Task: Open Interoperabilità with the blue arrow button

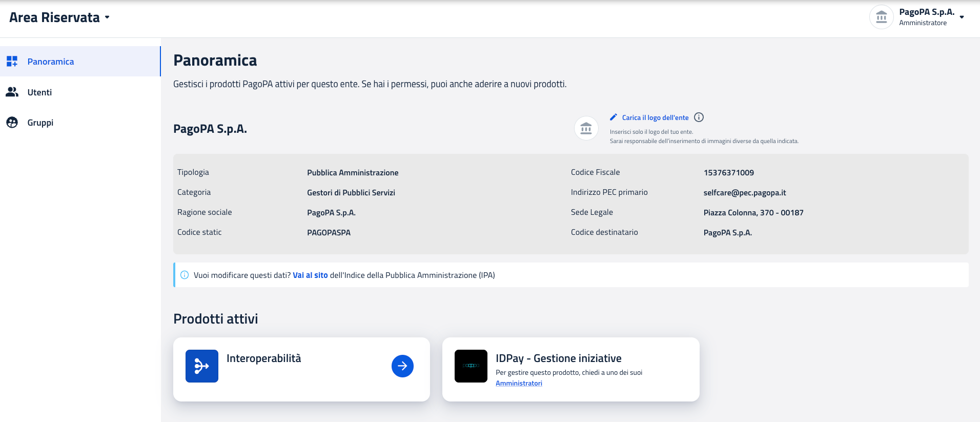Action: 402,366
